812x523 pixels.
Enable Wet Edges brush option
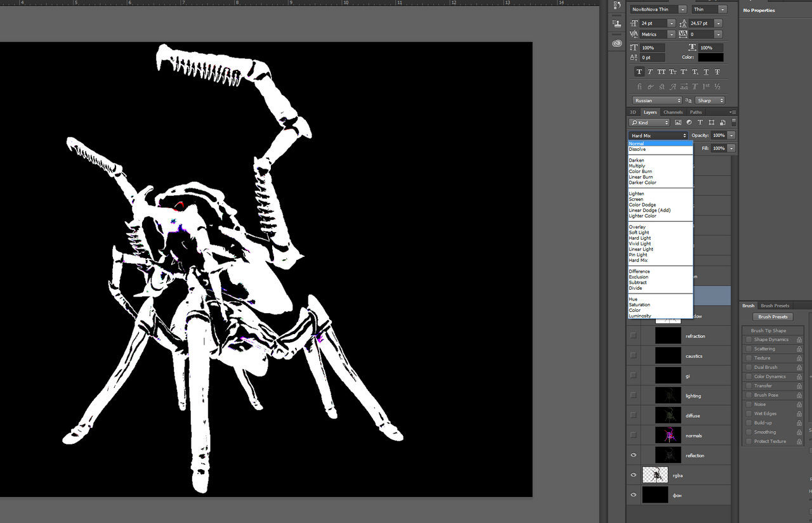pos(749,413)
